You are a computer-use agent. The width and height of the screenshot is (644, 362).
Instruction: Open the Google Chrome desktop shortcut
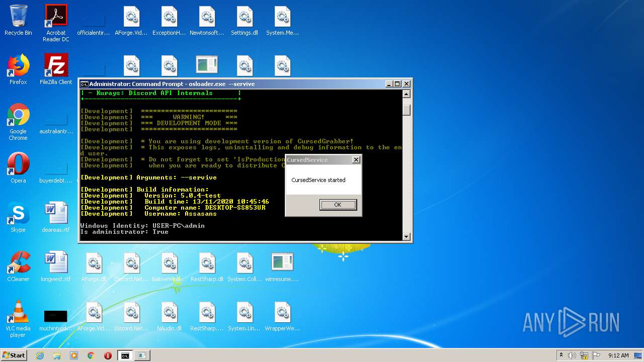tap(18, 122)
